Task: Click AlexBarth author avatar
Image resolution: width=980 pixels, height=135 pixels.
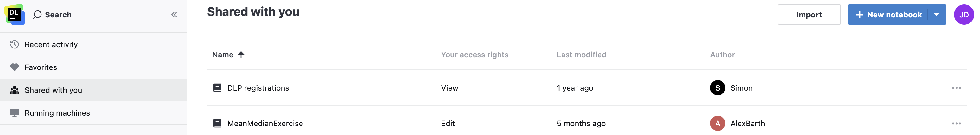Action: click(x=717, y=124)
